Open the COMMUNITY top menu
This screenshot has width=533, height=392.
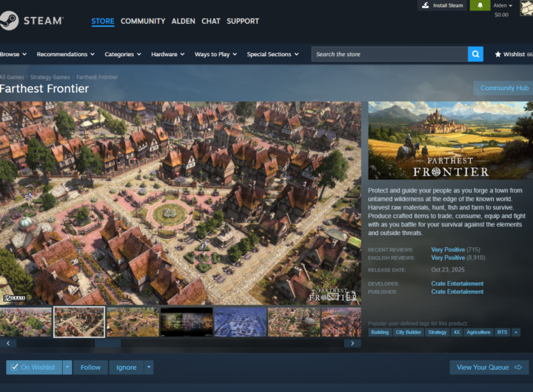coord(143,21)
